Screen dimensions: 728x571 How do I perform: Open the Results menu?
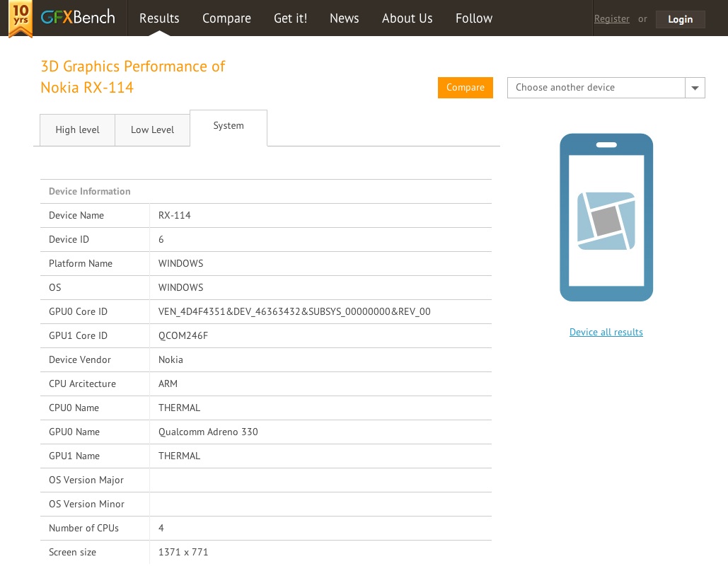click(x=159, y=18)
